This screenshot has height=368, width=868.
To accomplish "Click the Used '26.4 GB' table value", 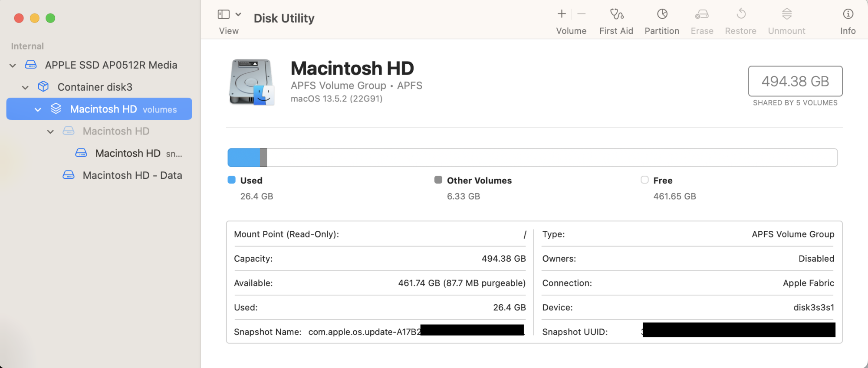I will click(x=510, y=307).
